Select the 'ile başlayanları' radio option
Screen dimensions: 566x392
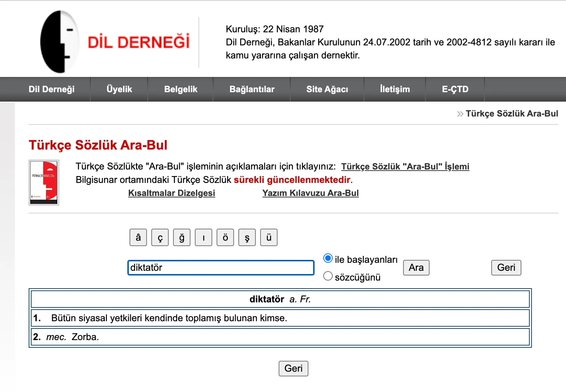pyautogui.click(x=328, y=258)
